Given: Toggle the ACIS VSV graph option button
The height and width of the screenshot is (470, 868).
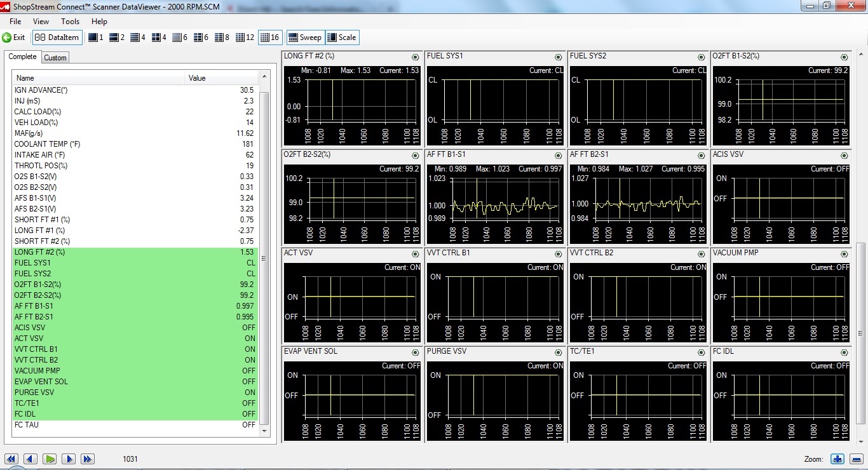Looking at the screenshot, I should pos(844,156).
